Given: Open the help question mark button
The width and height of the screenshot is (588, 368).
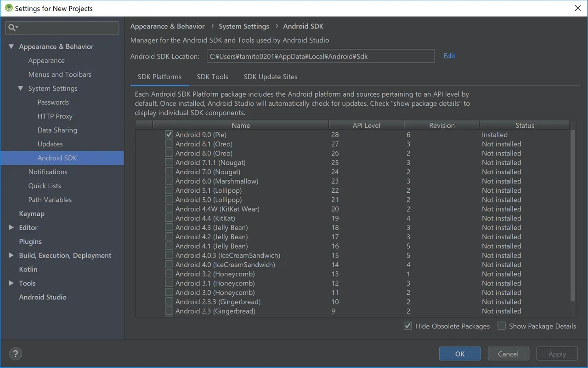Looking at the screenshot, I should [16, 354].
